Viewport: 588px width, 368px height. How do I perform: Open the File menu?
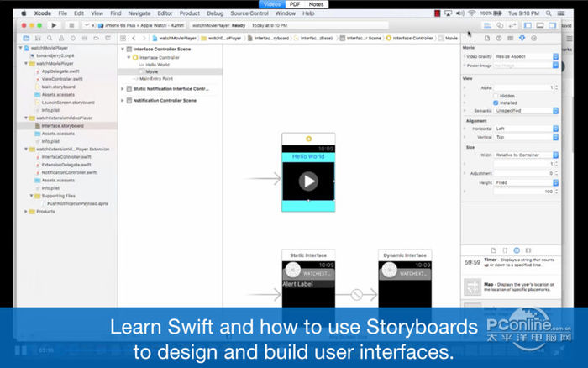tap(63, 13)
